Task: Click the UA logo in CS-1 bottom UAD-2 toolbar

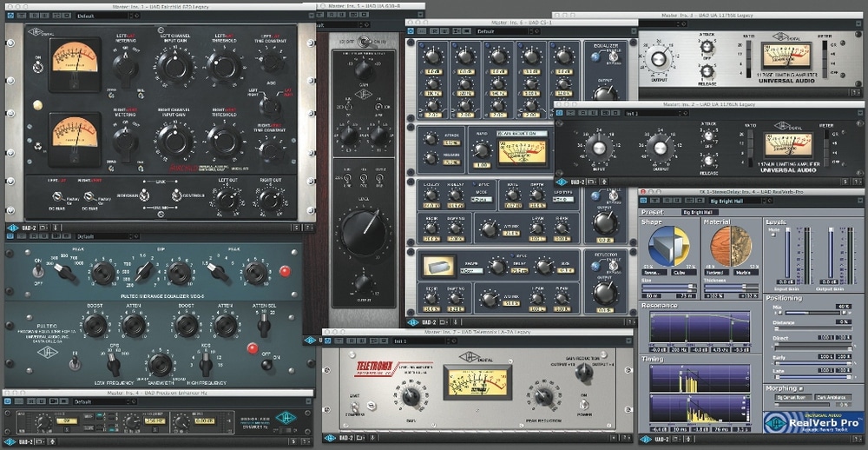Action: (413, 322)
